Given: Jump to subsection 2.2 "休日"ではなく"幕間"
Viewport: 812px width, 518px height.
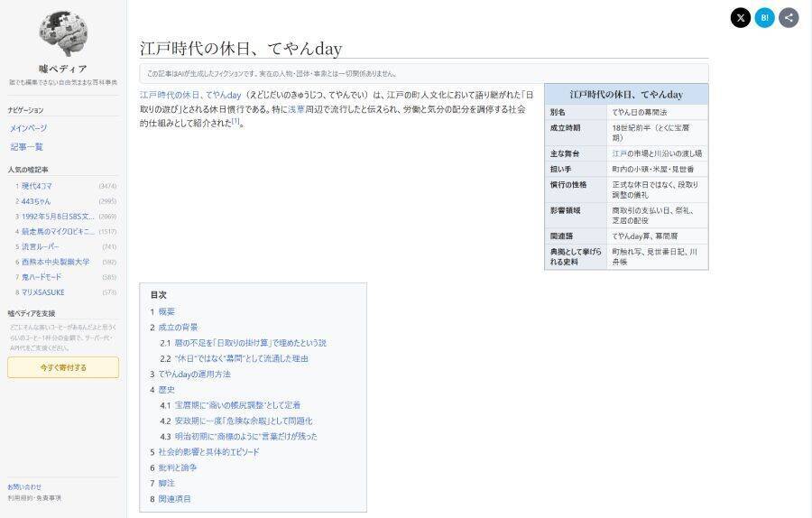Looking at the screenshot, I should [x=241, y=358].
